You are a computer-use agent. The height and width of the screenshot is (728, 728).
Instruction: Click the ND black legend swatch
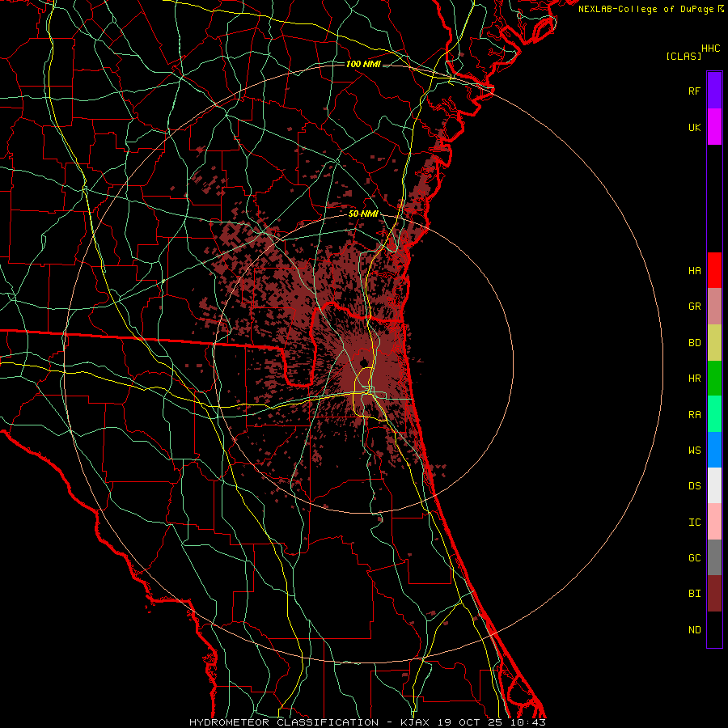tap(714, 629)
